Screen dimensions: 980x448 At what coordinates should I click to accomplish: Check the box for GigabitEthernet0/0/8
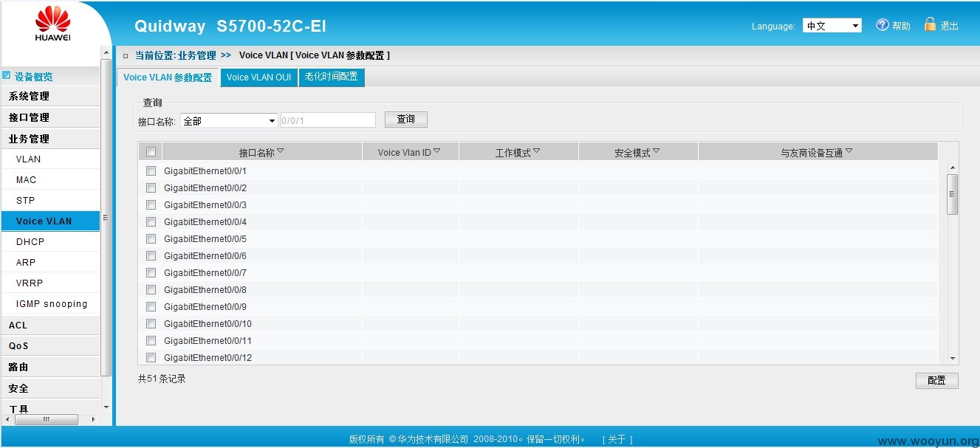pyautogui.click(x=151, y=290)
